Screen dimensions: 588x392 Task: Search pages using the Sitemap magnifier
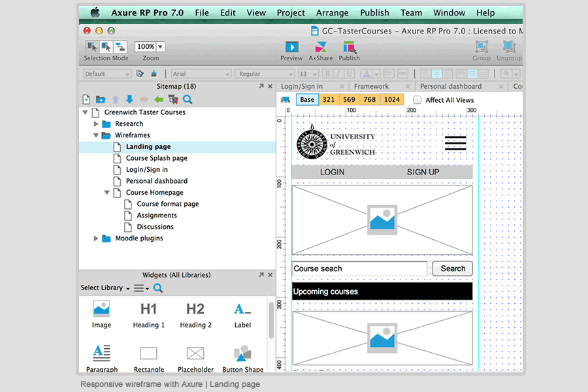pyautogui.click(x=188, y=99)
